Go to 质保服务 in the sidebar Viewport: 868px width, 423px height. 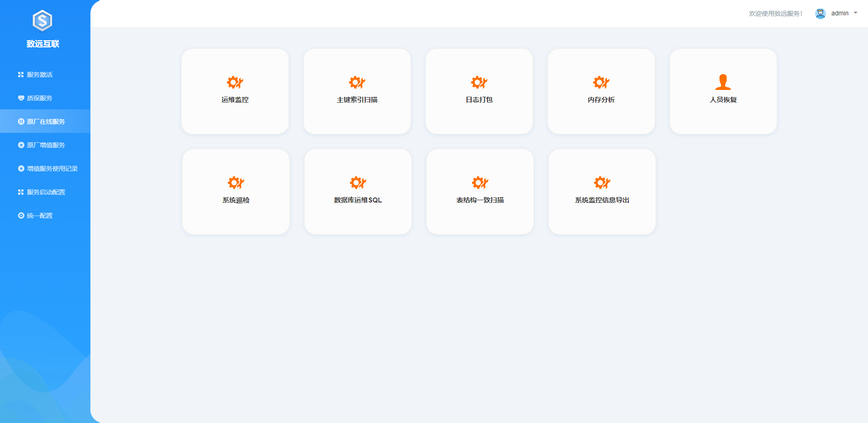click(45, 98)
